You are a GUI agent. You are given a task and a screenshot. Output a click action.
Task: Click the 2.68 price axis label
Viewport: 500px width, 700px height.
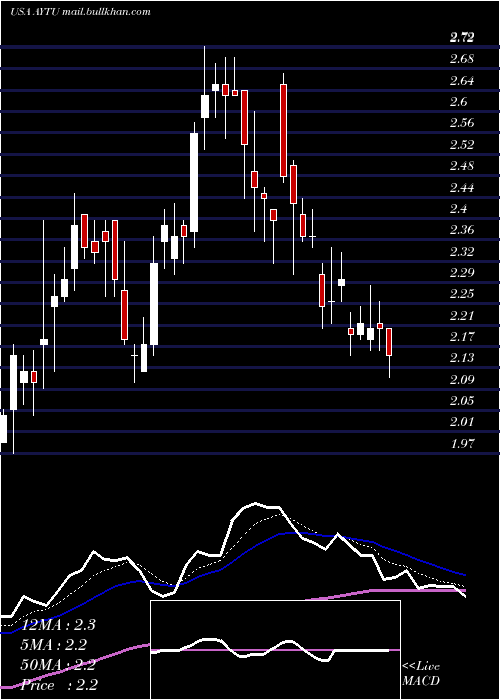tap(462, 59)
